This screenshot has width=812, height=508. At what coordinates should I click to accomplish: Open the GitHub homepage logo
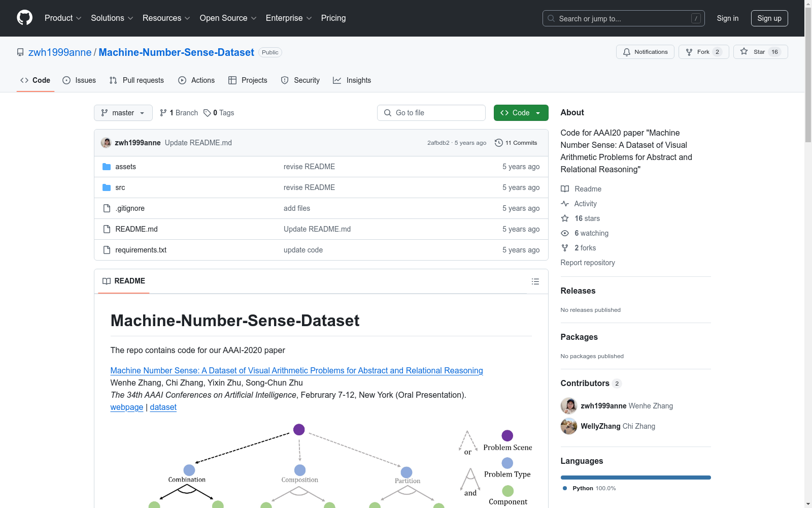tap(24, 18)
